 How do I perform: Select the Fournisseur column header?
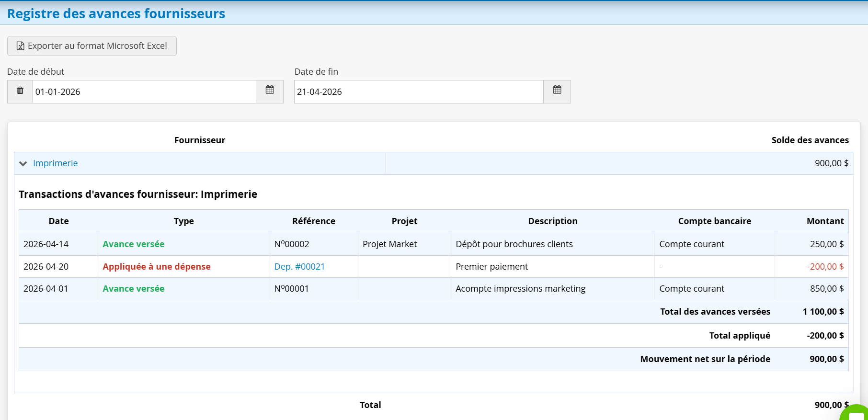[x=200, y=140]
